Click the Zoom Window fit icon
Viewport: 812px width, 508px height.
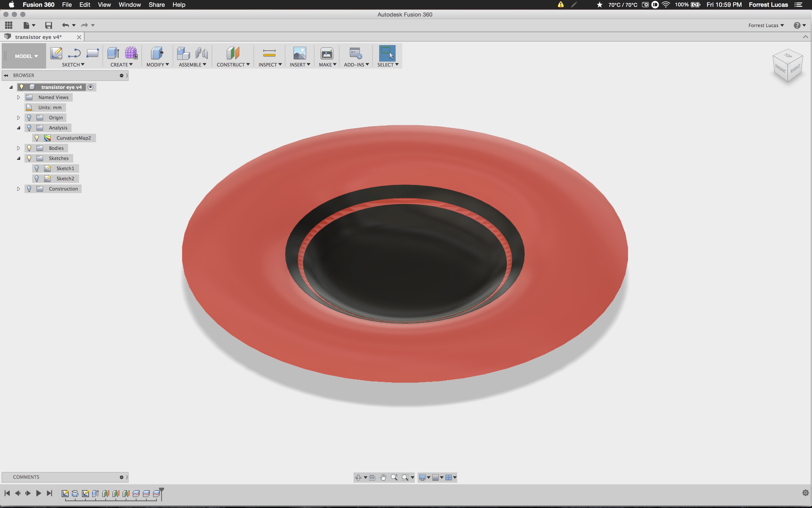pos(405,478)
